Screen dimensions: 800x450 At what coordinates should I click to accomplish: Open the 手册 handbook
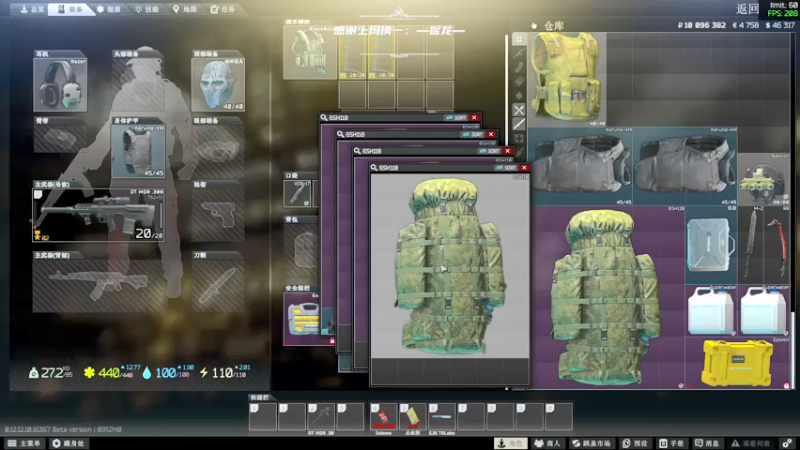click(671, 443)
